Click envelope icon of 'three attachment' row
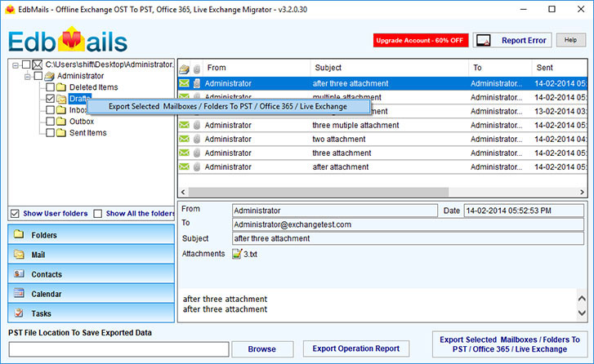This screenshot has height=364, width=594. click(x=184, y=153)
